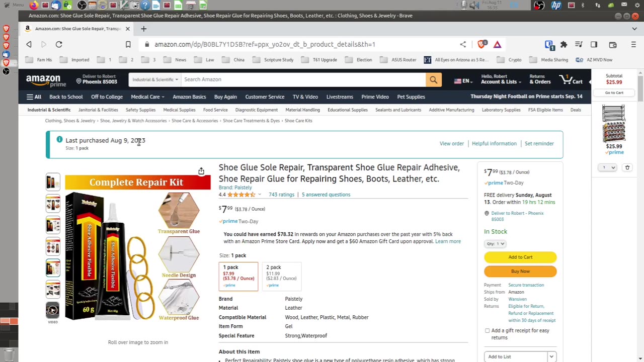The height and width of the screenshot is (362, 644).
Task: Open the hamburger All menu
Action: click(x=34, y=97)
